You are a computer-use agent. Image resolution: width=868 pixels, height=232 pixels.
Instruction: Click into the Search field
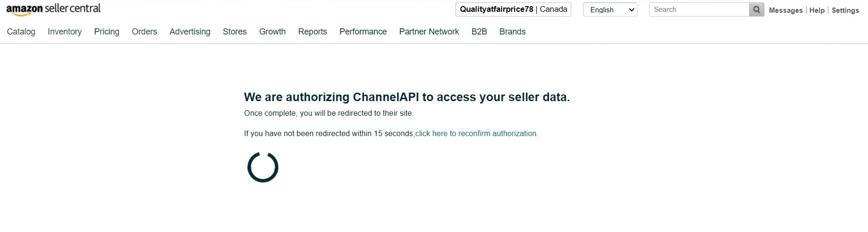coord(699,9)
